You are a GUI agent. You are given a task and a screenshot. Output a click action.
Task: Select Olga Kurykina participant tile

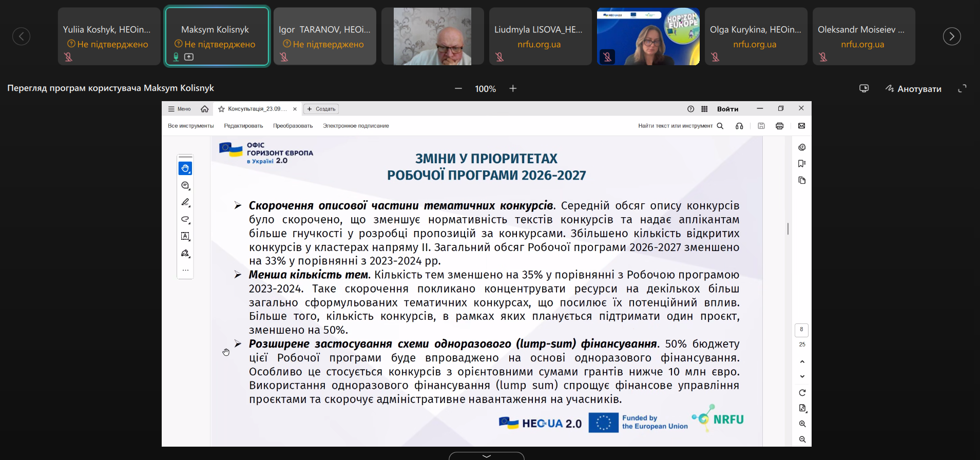tap(756, 36)
